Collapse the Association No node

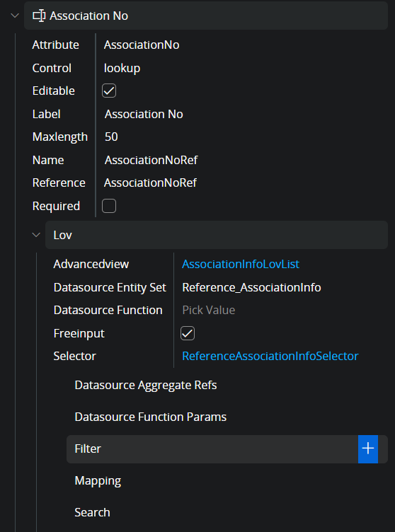[x=15, y=16]
